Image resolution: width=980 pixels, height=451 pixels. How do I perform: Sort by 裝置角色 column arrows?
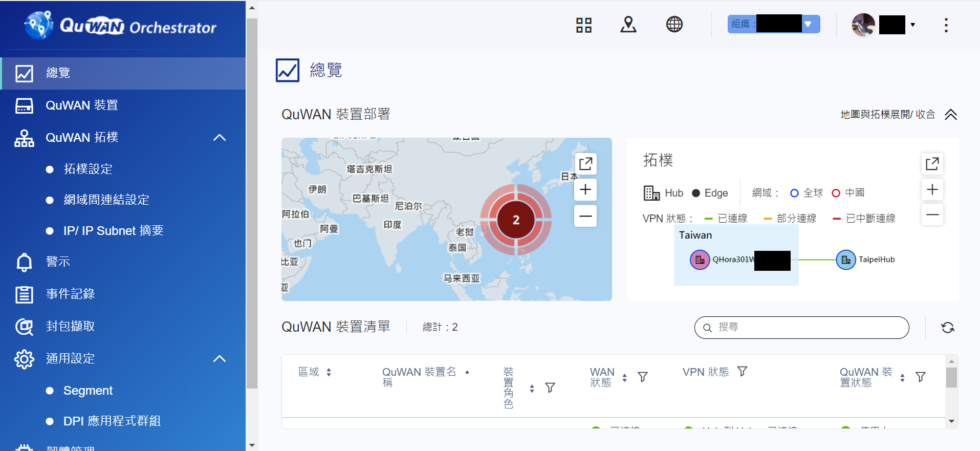click(x=532, y=389)
